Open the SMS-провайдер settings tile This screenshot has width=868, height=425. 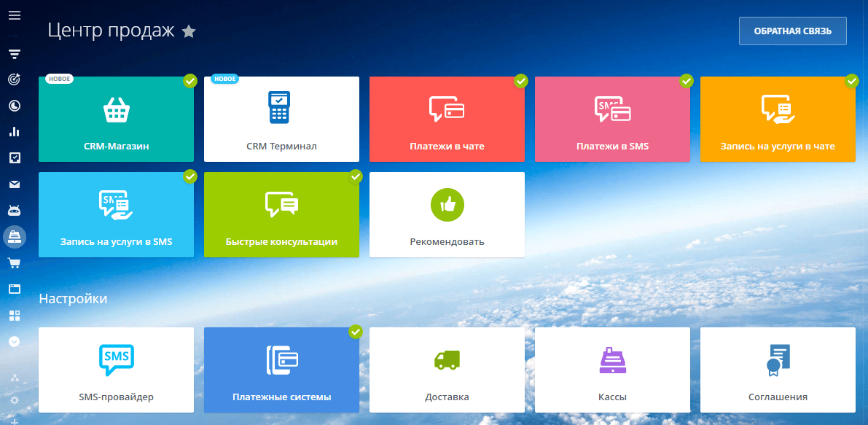tap(117, 370)
